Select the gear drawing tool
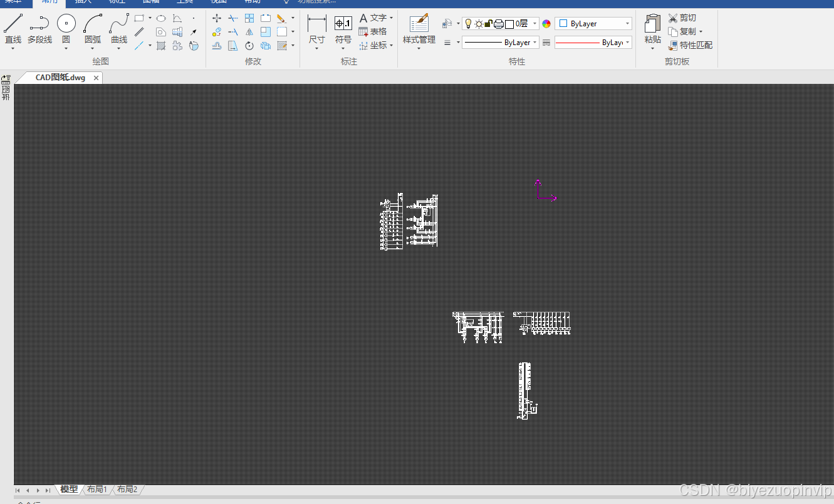Viewport: 834px width, 504px height. click(177, 46)
